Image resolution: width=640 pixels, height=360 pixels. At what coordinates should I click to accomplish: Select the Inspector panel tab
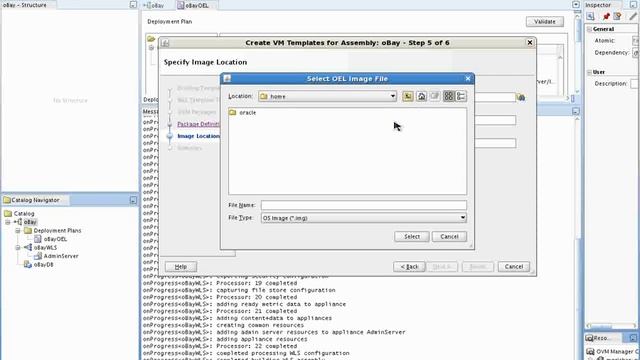pyautogui.click(x=598, y=5)
